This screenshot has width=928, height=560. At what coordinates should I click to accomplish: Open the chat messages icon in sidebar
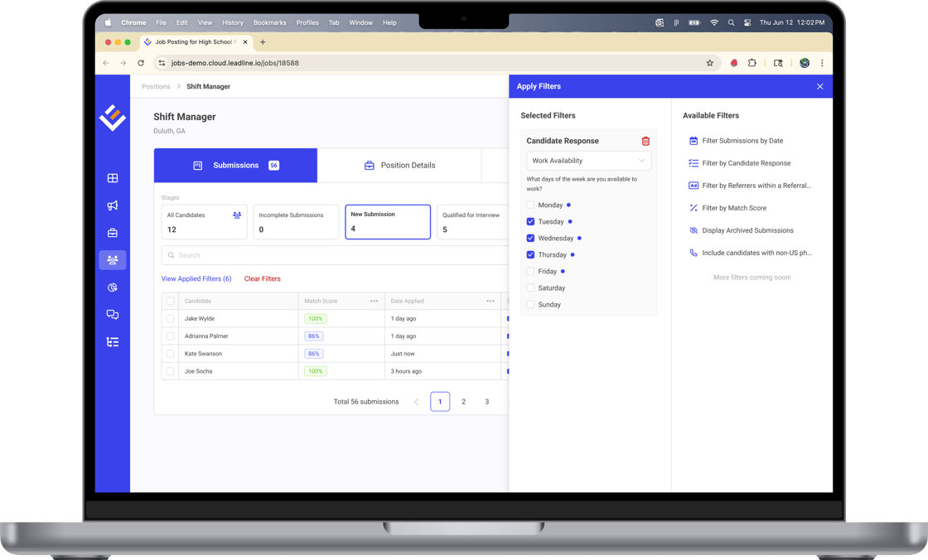click(113, 315)
